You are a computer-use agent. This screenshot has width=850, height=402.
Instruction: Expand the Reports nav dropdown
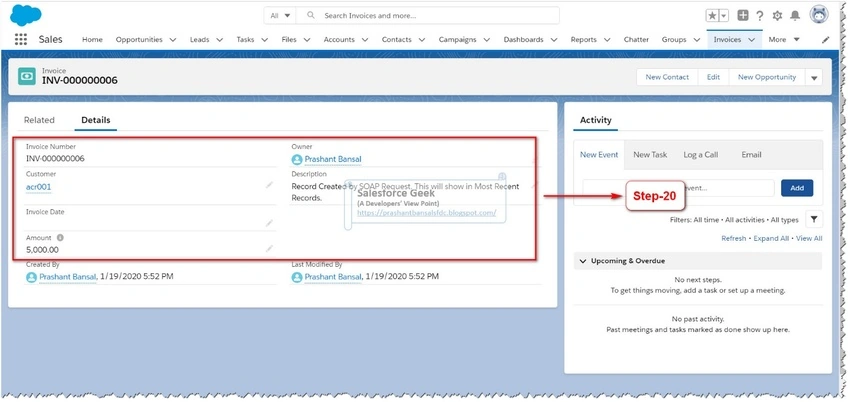pos(607,40)
